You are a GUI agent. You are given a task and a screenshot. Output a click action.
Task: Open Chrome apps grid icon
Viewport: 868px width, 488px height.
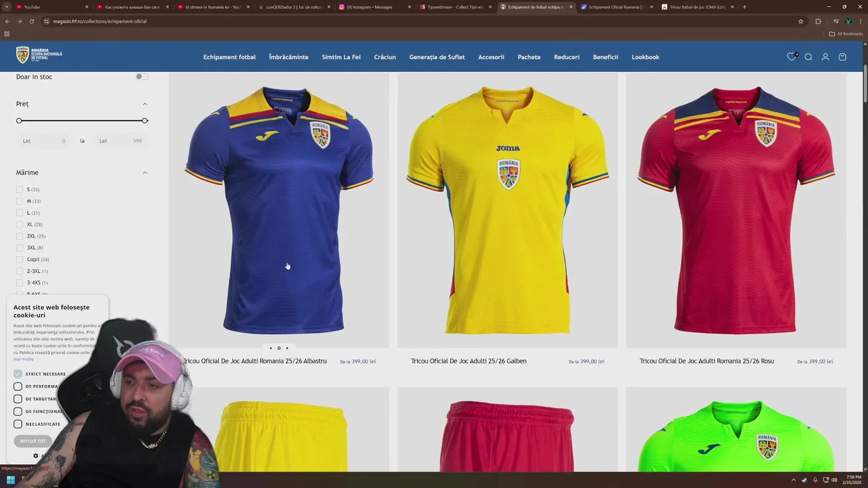[7, 33]
